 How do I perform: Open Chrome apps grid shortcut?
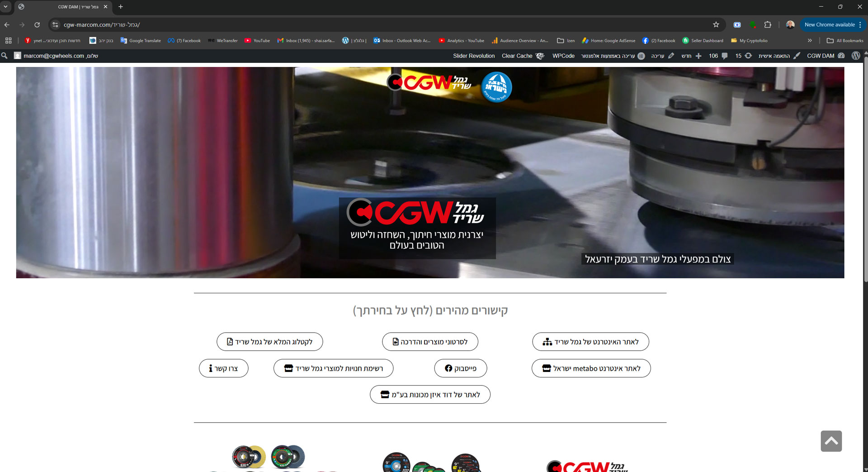(8, 40)
